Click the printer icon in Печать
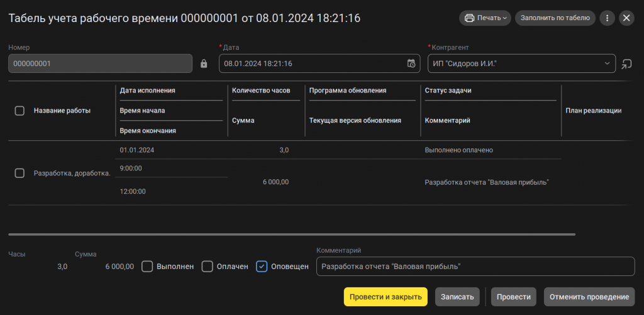This screenshot has height=315, width=644. click(469, 18)
